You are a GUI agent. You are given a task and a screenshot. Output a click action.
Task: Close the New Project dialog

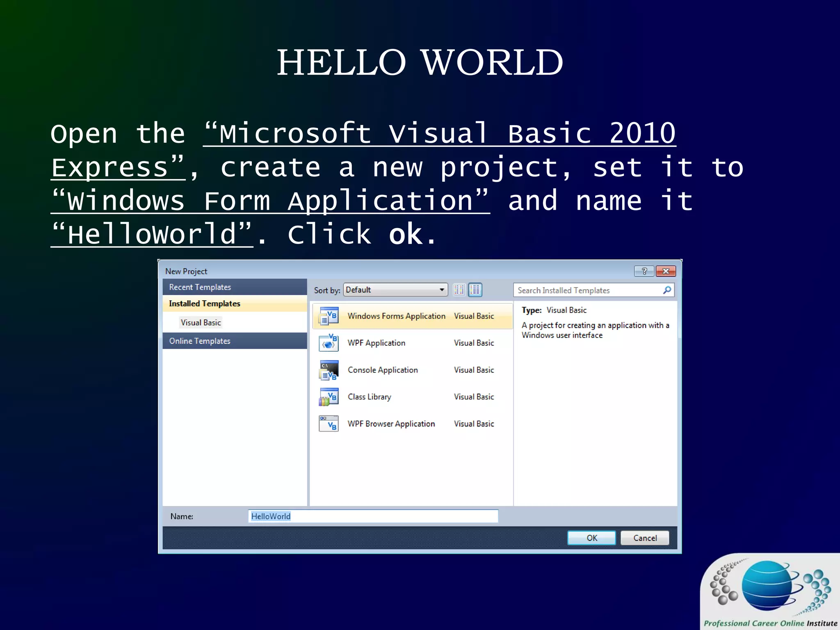pyautogui.click(x=666, y=271)
